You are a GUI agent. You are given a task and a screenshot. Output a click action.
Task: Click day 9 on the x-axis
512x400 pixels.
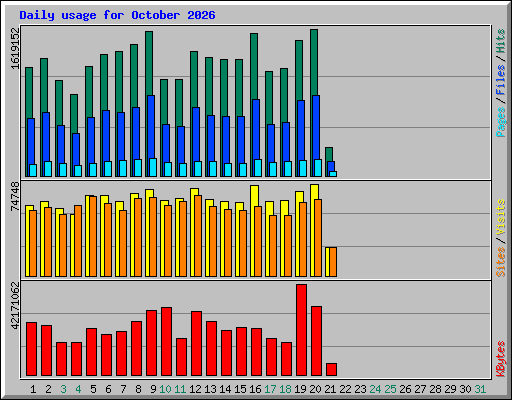[153, 389]
